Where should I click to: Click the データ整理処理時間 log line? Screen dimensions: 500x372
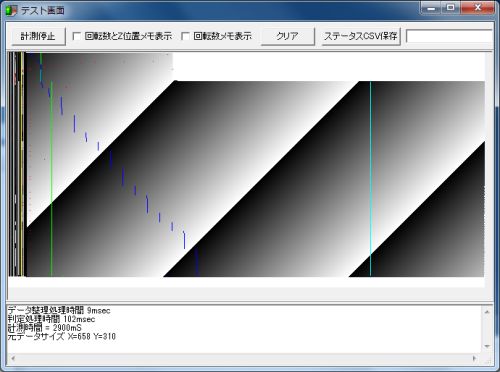click(59, 310)
